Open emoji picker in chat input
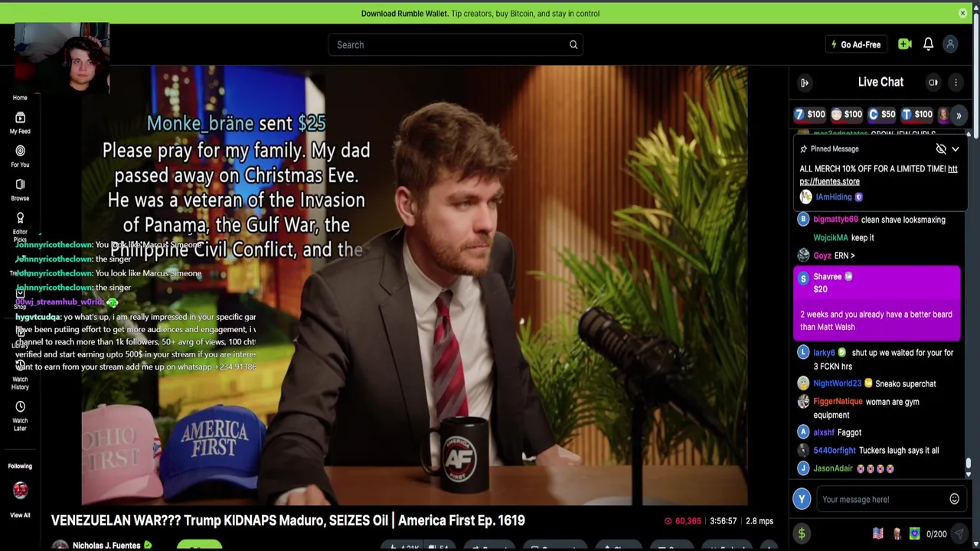 click(954, 500)
